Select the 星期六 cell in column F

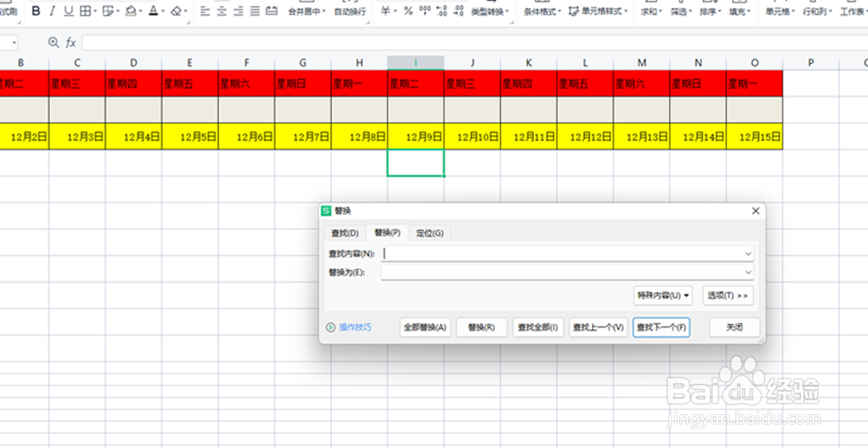247,83
